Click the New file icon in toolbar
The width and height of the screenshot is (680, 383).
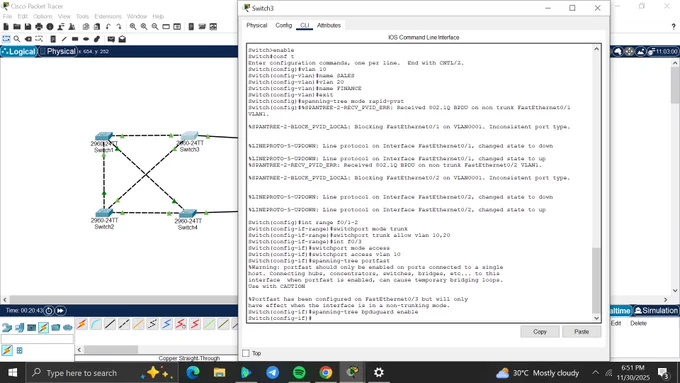pyautogui.click(x=6, y=27)
